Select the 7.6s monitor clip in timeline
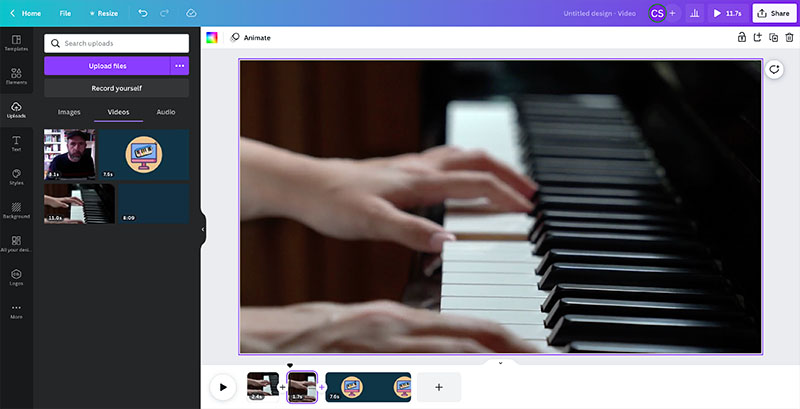 (x=368, y=387)
